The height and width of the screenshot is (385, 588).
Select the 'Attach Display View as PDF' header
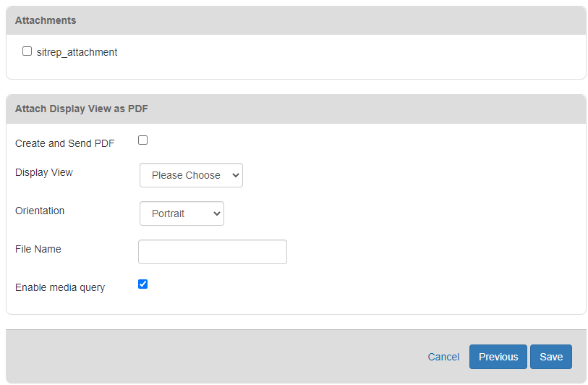[x=82, y=109]
